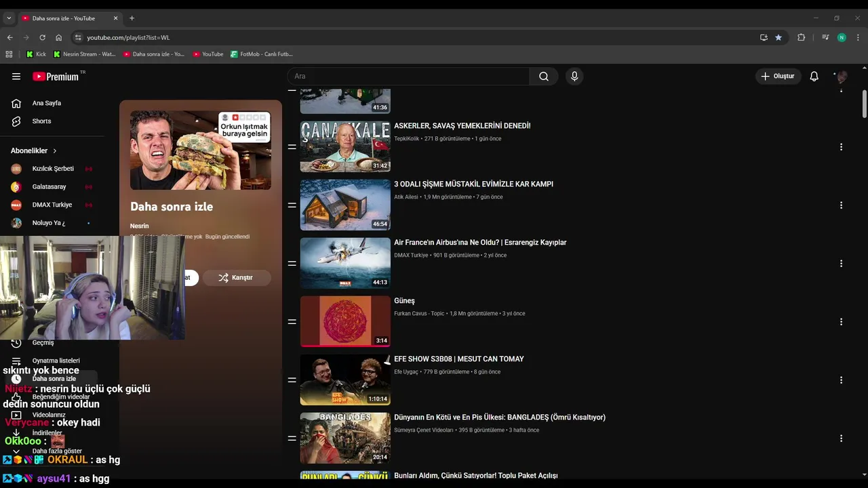Open TepkiKolik channel link

coord(407,139)
